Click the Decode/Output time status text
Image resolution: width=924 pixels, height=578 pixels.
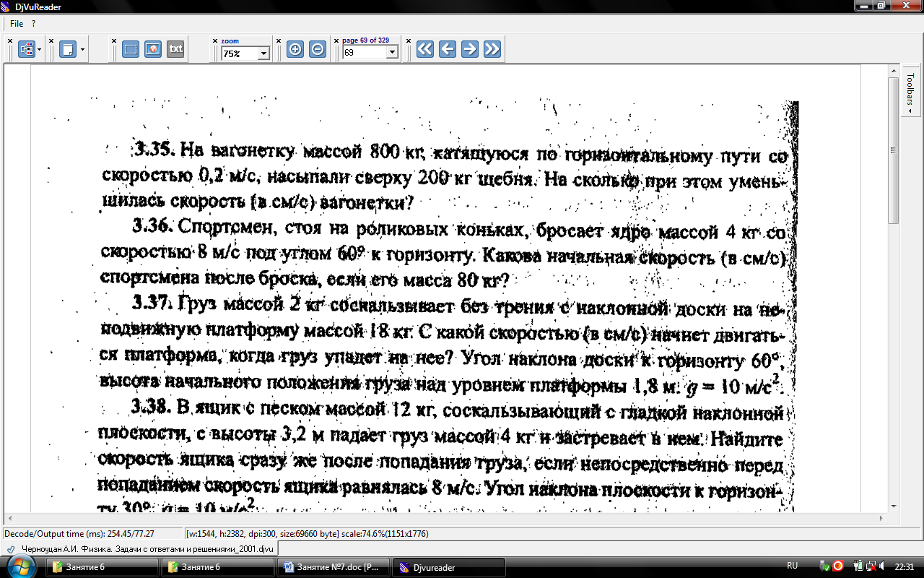pyautogui.click(x=79, y=534)
